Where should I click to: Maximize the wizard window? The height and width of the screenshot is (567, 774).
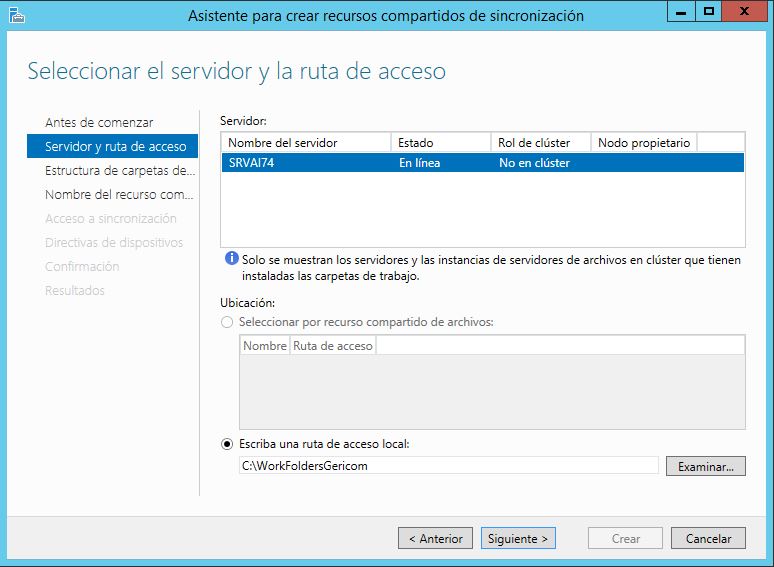709,13
